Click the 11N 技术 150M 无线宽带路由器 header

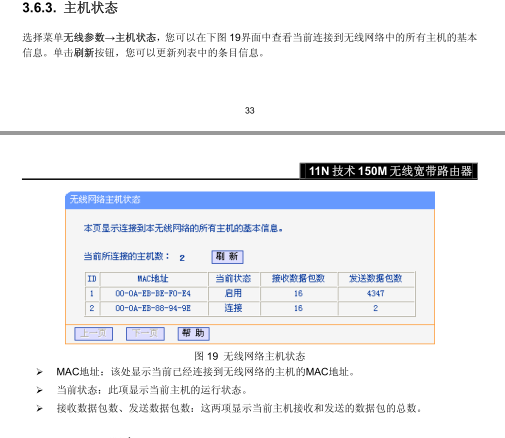390,171
